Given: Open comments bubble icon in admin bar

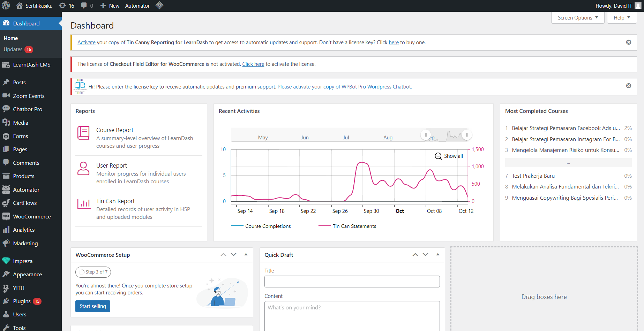Looking at the screenshot, I should (x=84, y=6).
